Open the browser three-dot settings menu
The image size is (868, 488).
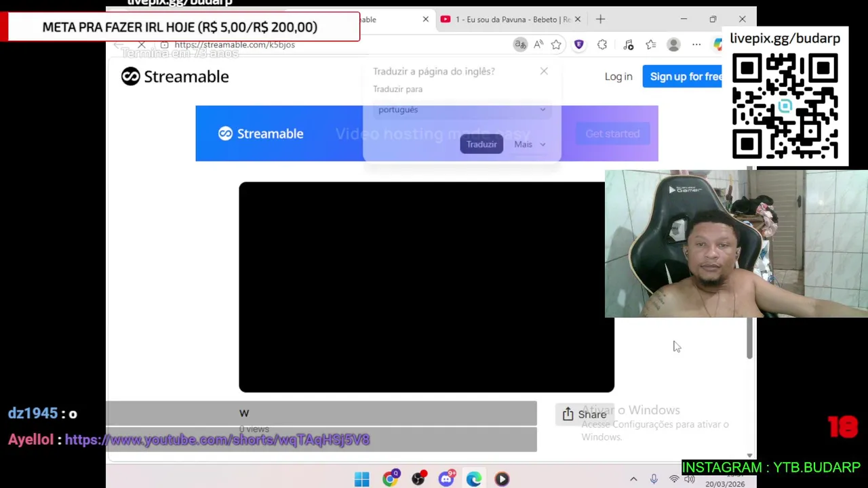click(x=696, y=45)
